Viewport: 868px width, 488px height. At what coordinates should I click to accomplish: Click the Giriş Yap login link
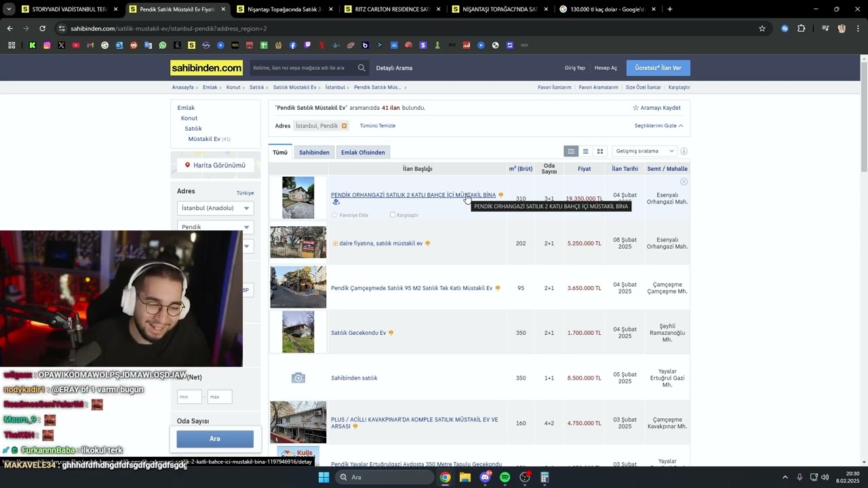[575, 68]
